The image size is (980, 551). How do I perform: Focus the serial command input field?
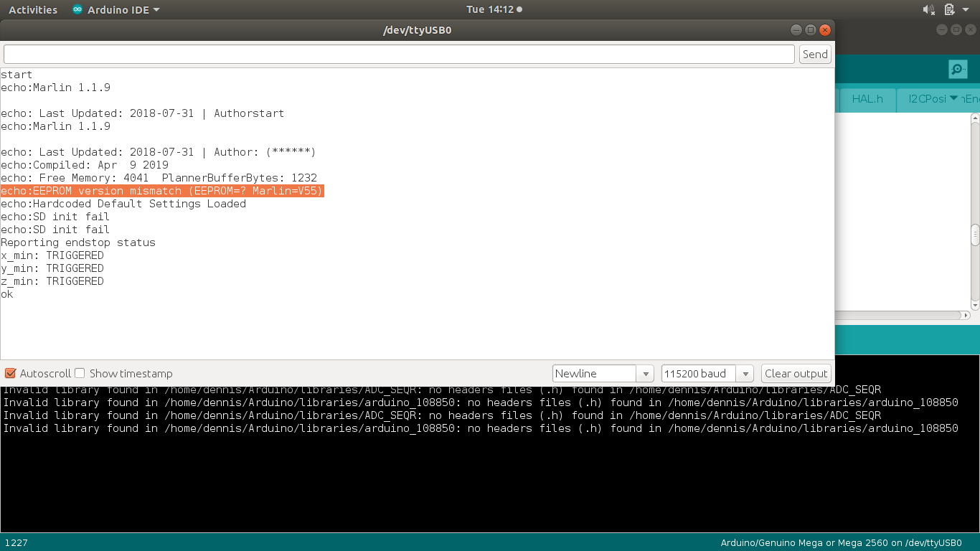click(x=399, y=54)
